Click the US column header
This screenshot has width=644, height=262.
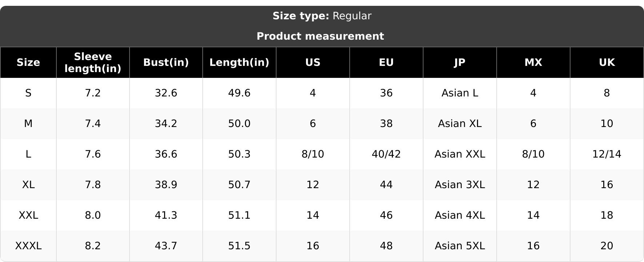[x=313, y=63]
